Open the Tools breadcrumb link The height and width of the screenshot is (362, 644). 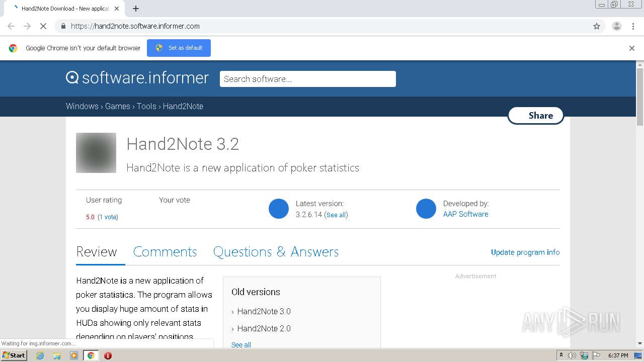coord(146,106)
